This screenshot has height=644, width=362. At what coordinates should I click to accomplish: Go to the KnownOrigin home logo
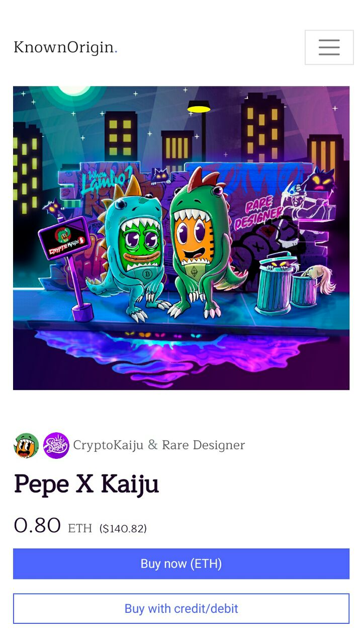(65, 47)
